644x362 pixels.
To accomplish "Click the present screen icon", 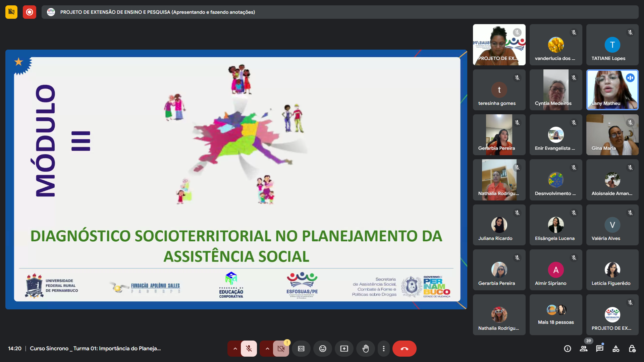I will [344, 349].
